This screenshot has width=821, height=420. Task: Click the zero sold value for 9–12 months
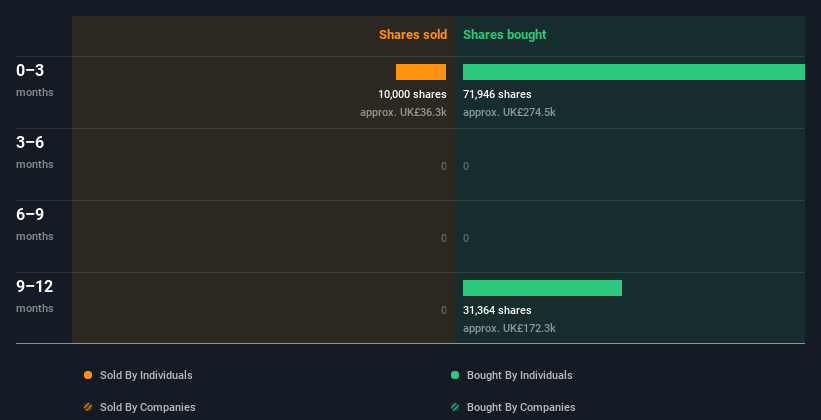pyautogui.click(x=444, y=310)
